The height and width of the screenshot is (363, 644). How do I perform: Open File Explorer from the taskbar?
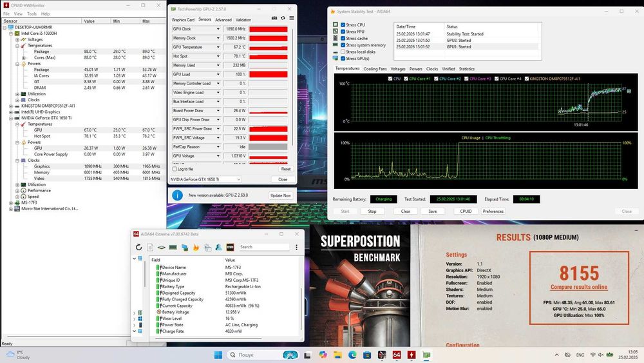point(337,355)
